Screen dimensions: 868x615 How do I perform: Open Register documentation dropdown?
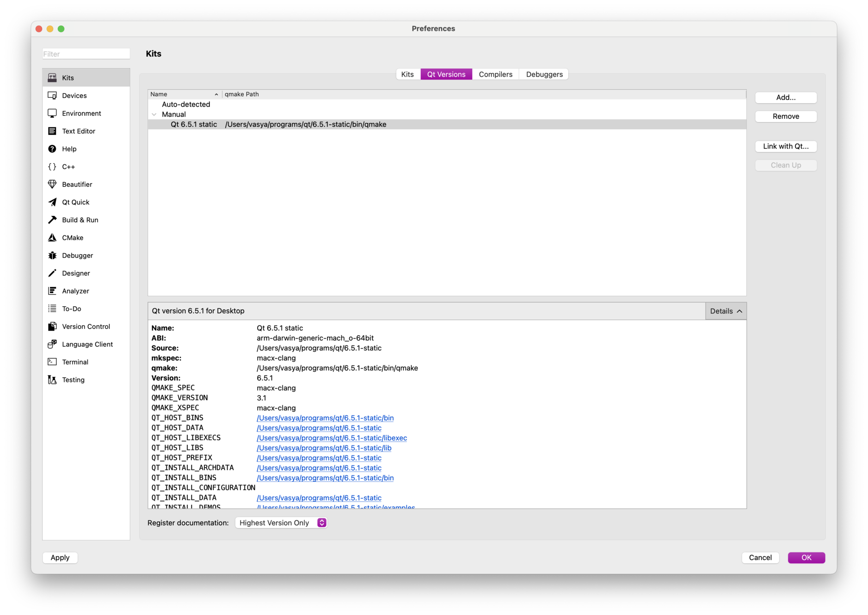tap(281, 523)
